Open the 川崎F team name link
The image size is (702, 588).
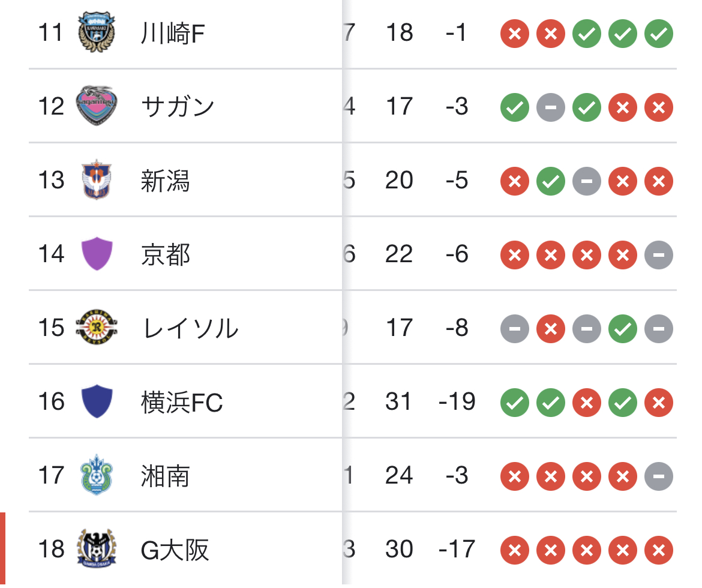pyautogui.click(x=173, y=34)
